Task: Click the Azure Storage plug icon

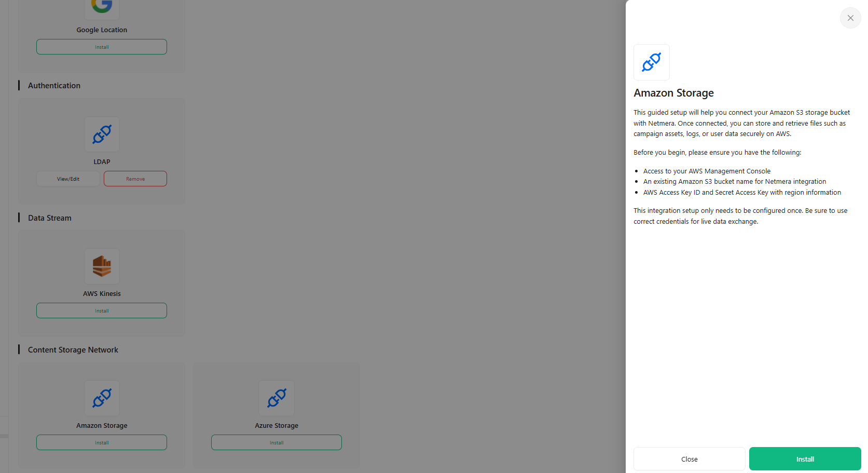Action: click(277, 398)
